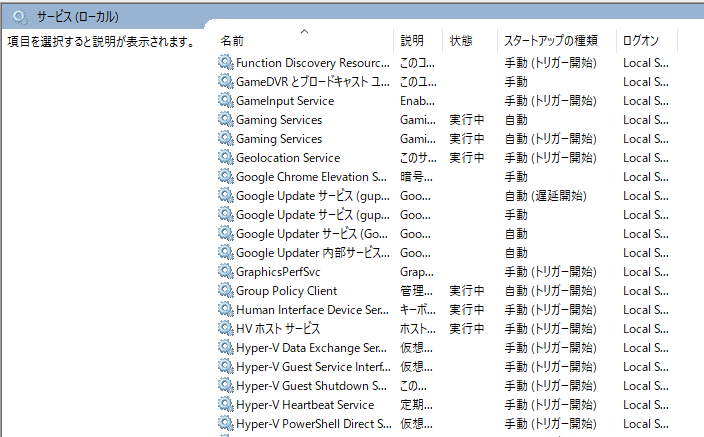Click 手動 startup cell of Google Chrome Elevation

point(516,177)
